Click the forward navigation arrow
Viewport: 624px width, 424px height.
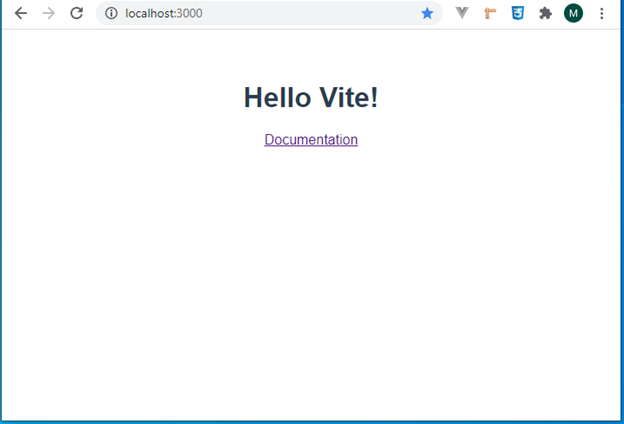click(x=49, y=13)
